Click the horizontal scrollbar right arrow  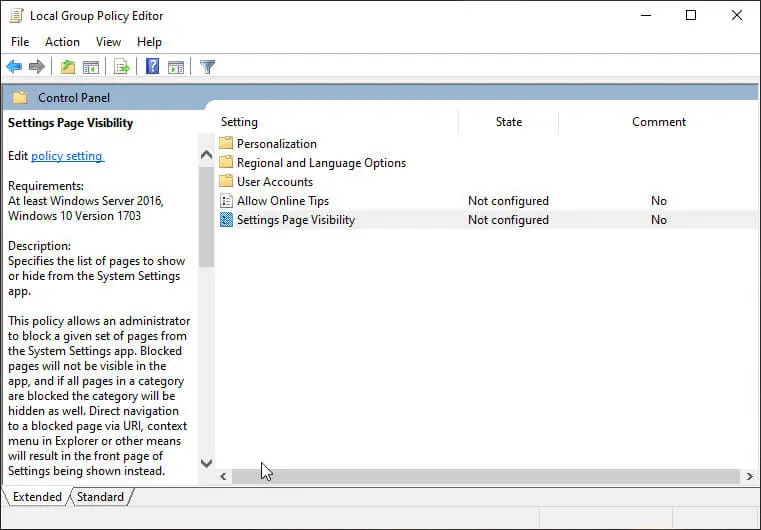tap(749, 477)
